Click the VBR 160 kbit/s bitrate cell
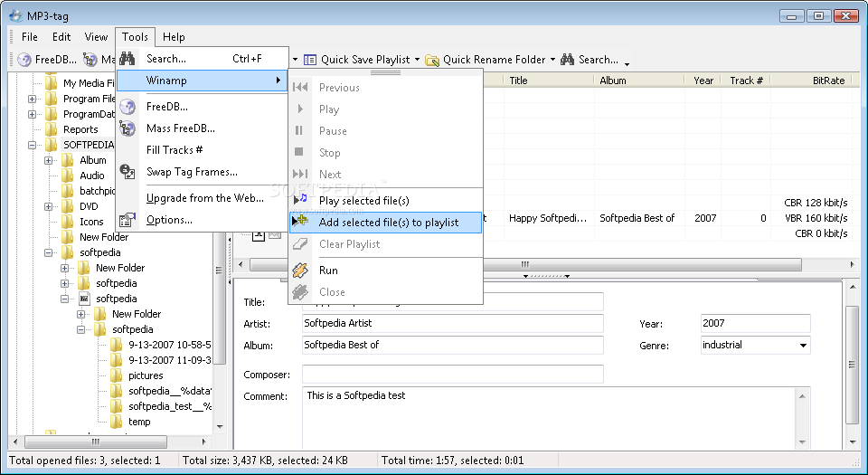Image resolution: width=868 pixels, height=475 pixels. coord(816,218)
